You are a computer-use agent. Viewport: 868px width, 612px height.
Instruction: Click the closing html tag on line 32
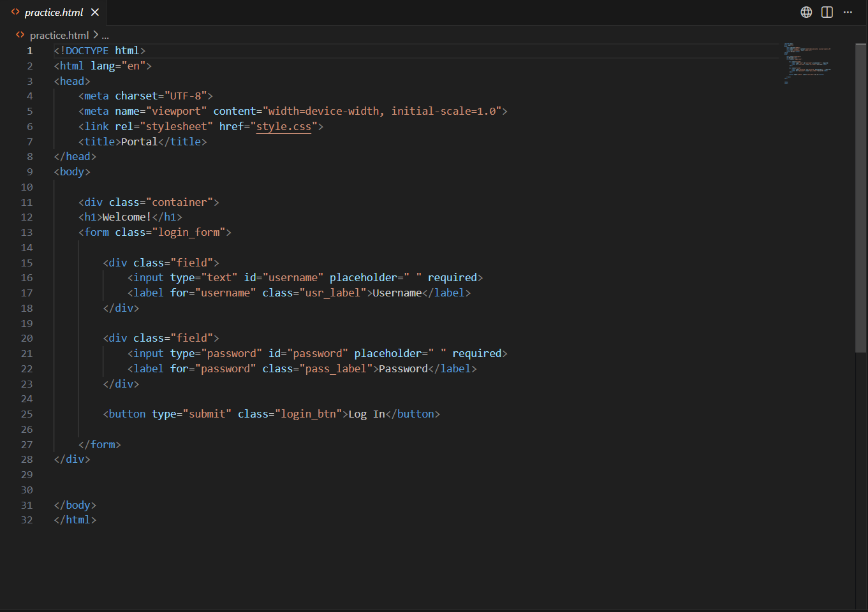(x=75, y=520)
